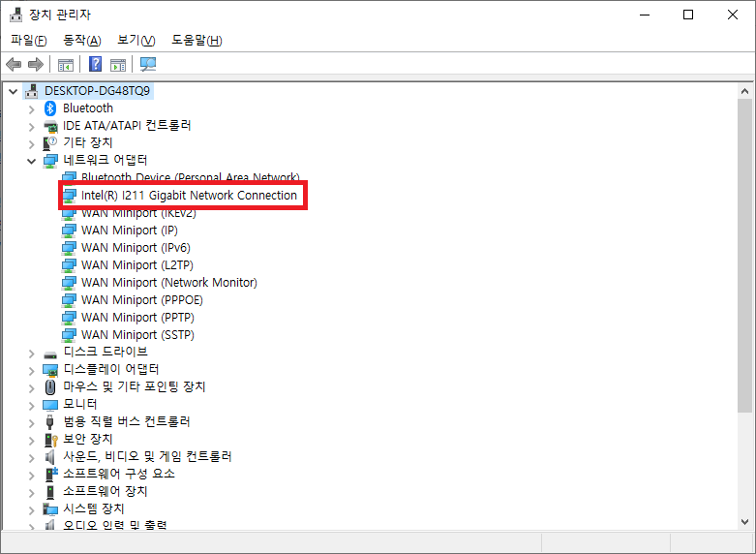Image resolution: width=756 pixels, height=554 pixels.
Task: Click the 디스플레이 어댑터 icon
Action: tap(50, 370)
